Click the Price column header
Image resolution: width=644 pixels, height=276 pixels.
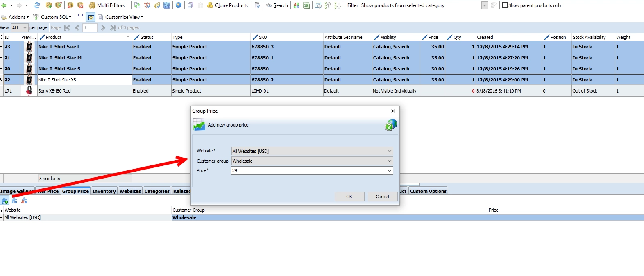point(433,37)
